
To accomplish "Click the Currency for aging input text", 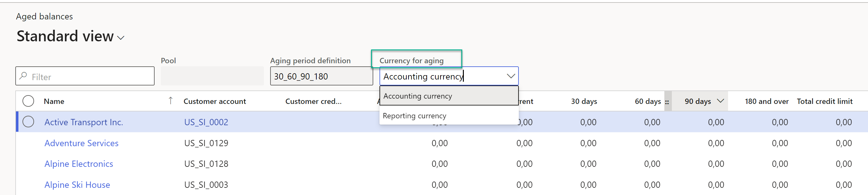I will click(423, 76).
